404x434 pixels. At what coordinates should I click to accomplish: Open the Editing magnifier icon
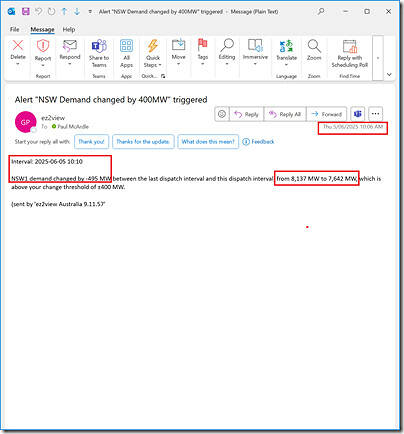[227, 45]
